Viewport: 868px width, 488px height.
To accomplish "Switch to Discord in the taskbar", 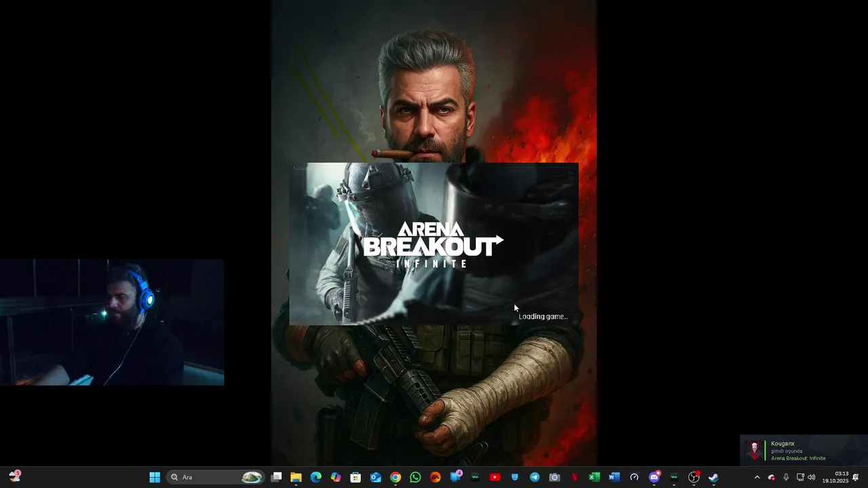I will pyautogui.click(x=654, y=477).
